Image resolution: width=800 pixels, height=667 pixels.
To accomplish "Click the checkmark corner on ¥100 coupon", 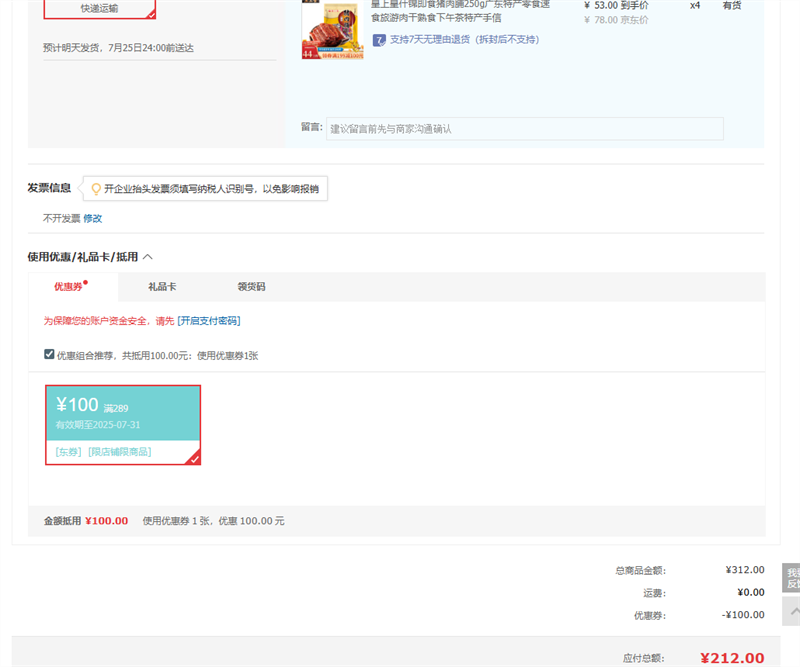I will pos(194,458).
